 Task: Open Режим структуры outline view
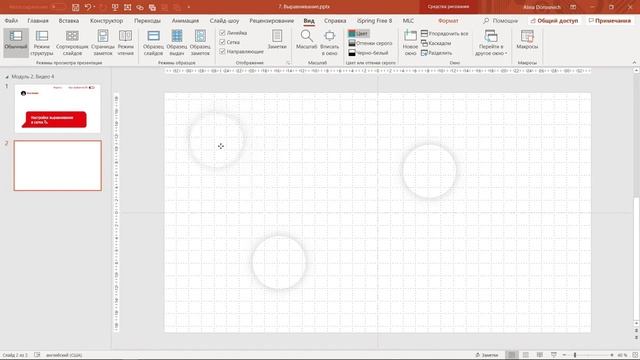tap(42, 42)
